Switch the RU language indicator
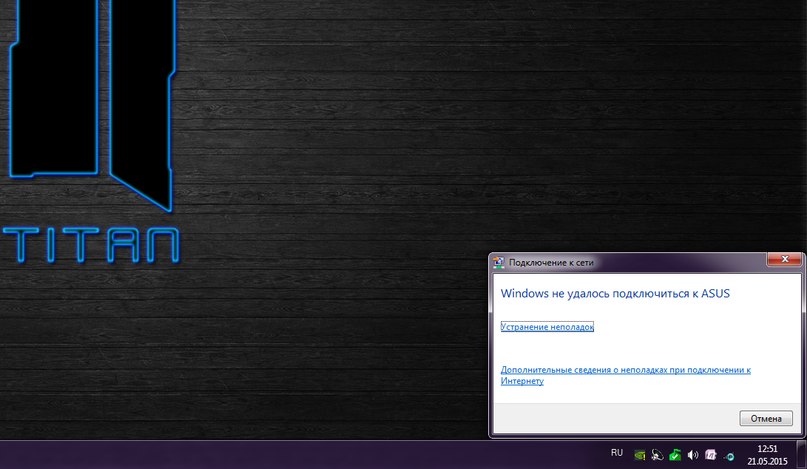This screenshot has width=807, height=469. pos(617,453)
